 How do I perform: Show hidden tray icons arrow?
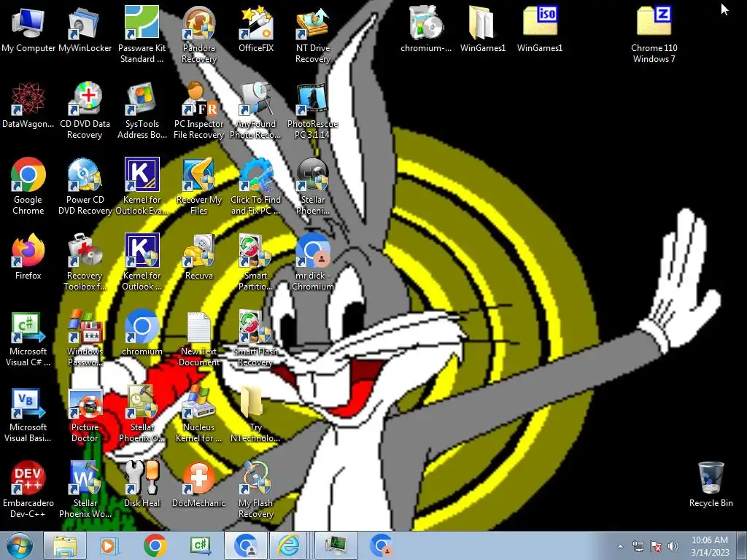(x=620, y=546)
